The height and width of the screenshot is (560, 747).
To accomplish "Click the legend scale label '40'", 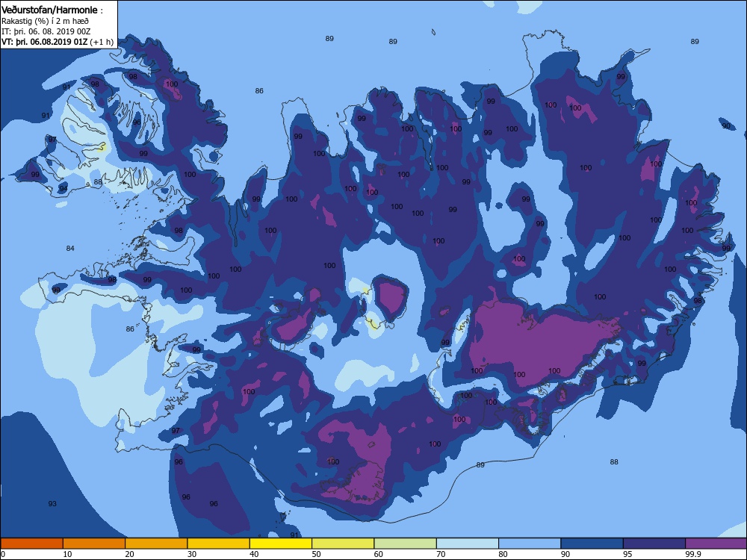I will click(254, 554).
